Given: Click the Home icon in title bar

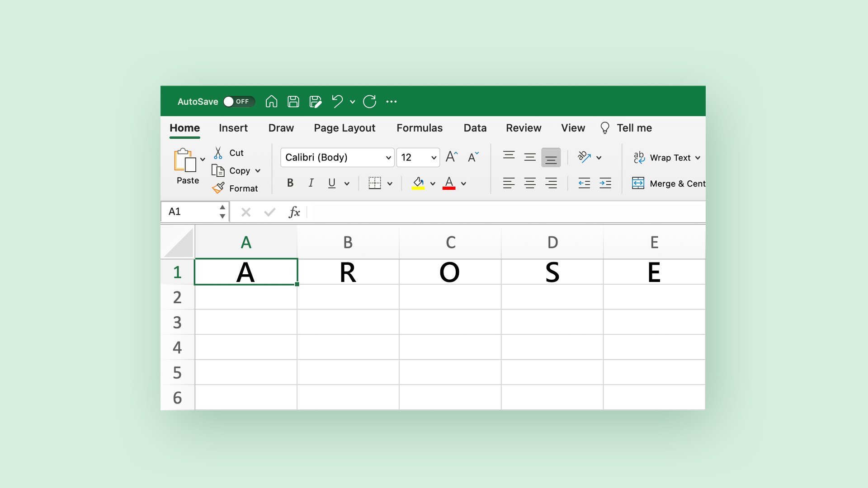Looking at the screenshot, I should (x=271, y=102).
